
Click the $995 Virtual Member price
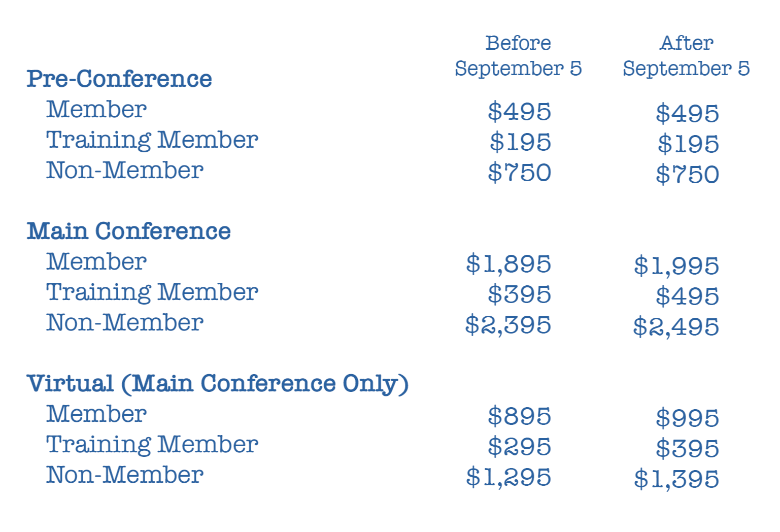pos(687,418)
